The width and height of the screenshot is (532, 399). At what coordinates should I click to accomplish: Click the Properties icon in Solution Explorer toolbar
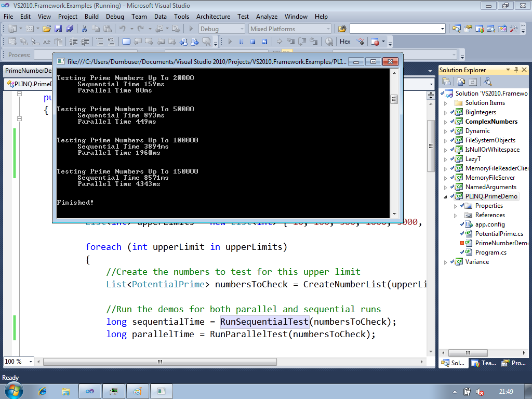446,82
